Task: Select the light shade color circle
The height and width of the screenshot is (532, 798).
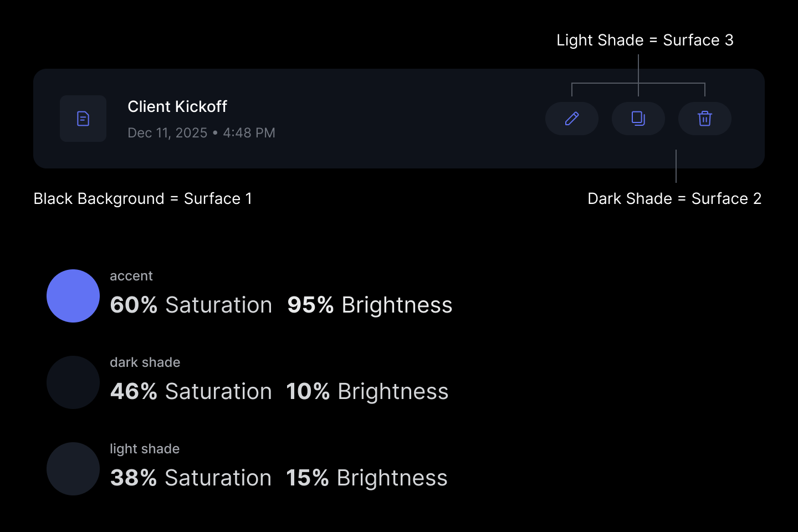Action: (x=73, y=469)
